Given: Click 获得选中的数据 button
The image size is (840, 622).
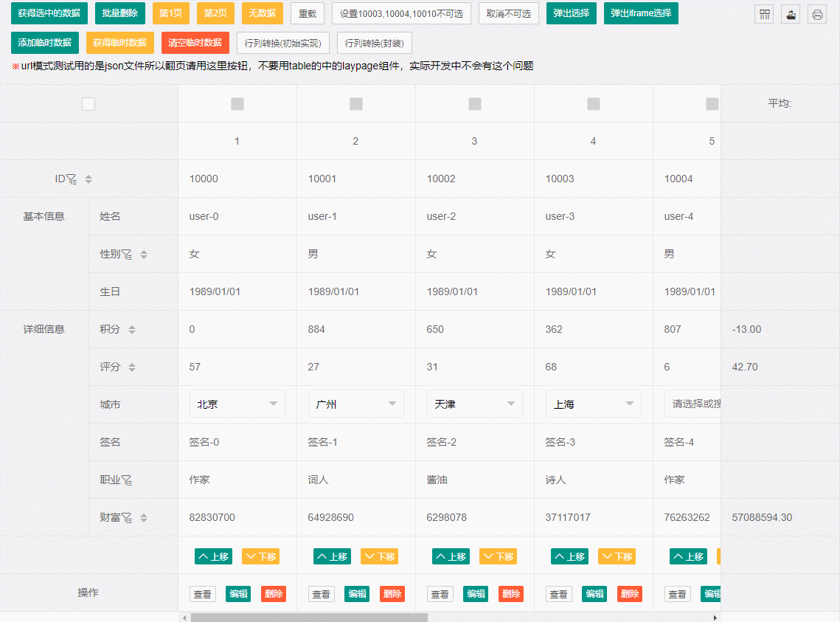Looking at the screenshot, I should tap(49, 13).
